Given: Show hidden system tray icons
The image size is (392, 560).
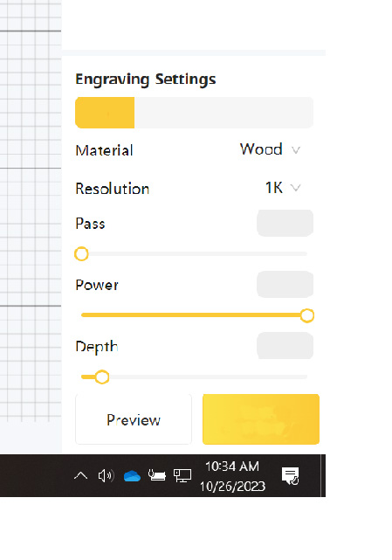Looking at the screenshot, I should [80, 476].
